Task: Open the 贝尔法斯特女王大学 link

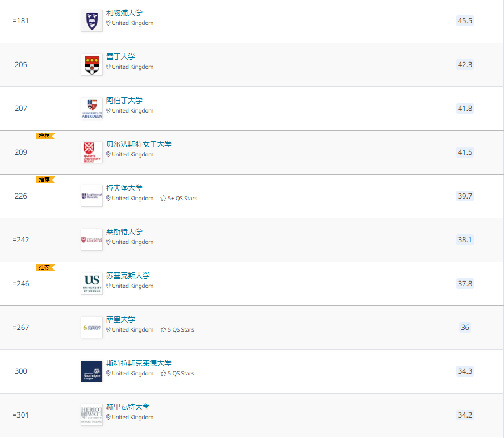Action: tap(139, 144)
